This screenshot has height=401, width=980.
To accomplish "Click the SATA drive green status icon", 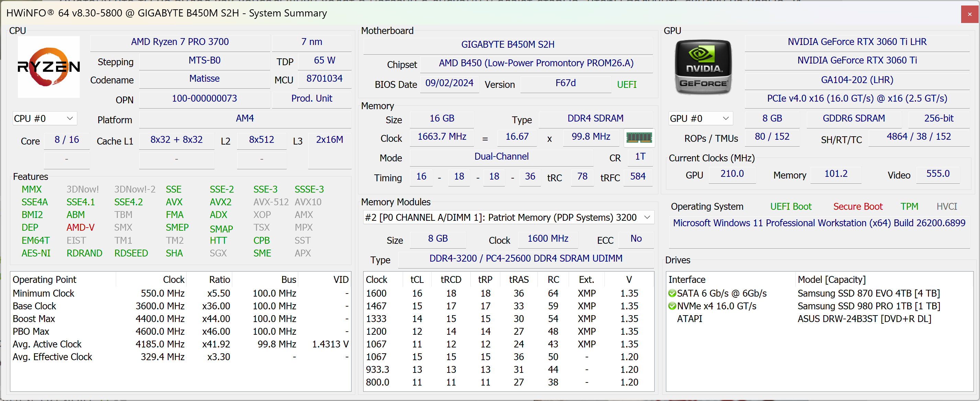I will (672, 294).
